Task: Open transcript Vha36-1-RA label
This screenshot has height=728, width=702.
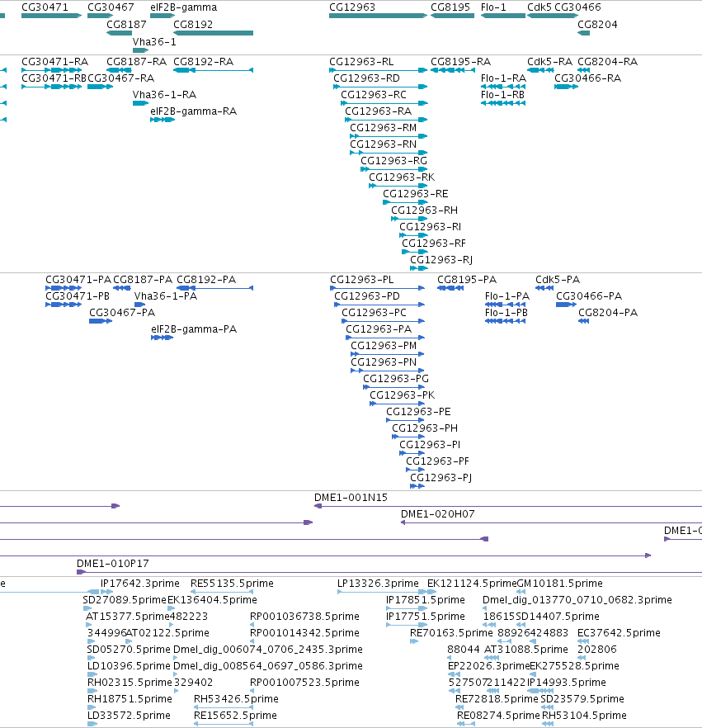Action: [x=164, y=95]
